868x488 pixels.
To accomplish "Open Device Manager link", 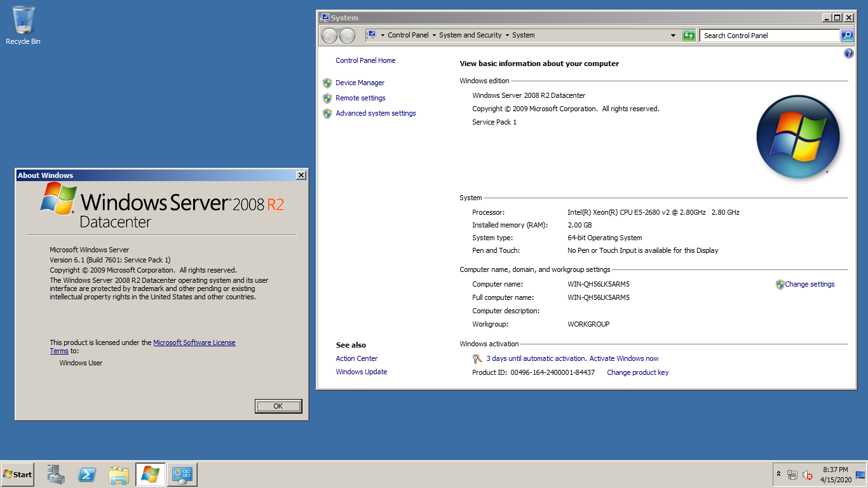I will click(x=360, y=83).
